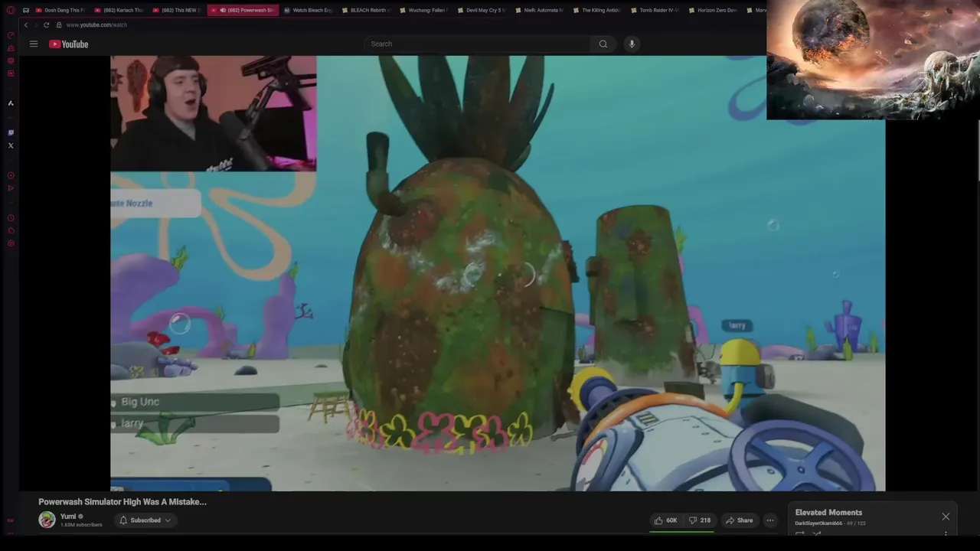Switch to the (682) This NEW tab
This screenshot has width=980, height=551.
(x=176, y=10)
